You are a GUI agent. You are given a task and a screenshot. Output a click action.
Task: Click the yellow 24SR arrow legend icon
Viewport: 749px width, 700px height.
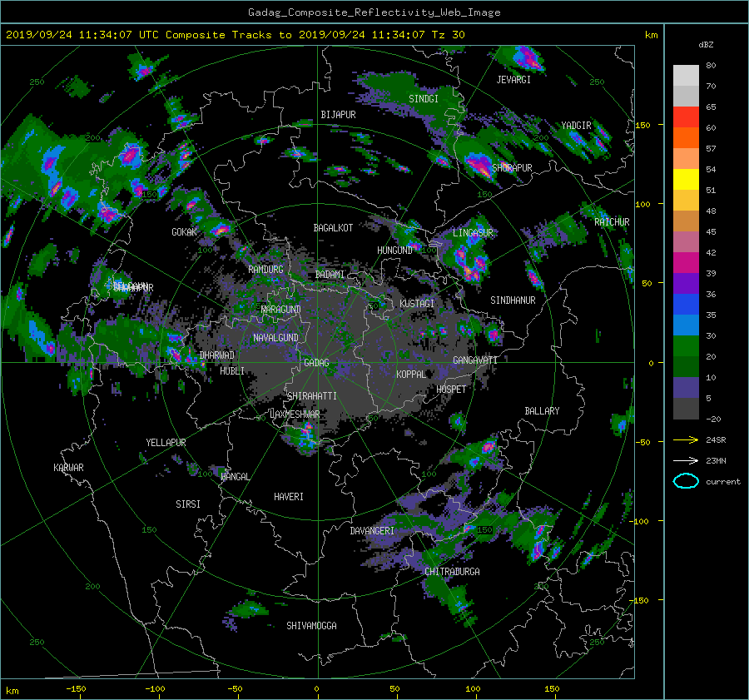pyautogui.click(x=686, y=439)
